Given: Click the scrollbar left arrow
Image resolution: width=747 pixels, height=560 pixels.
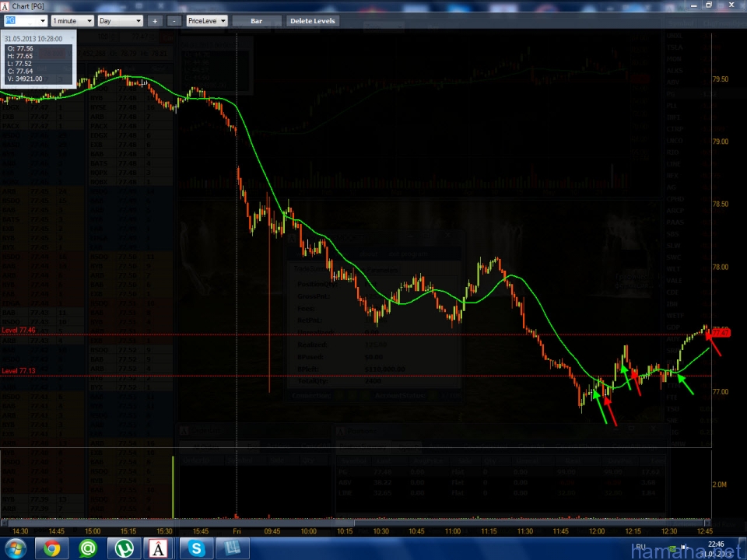Looking at the screenshot, I should click(3, 523).
